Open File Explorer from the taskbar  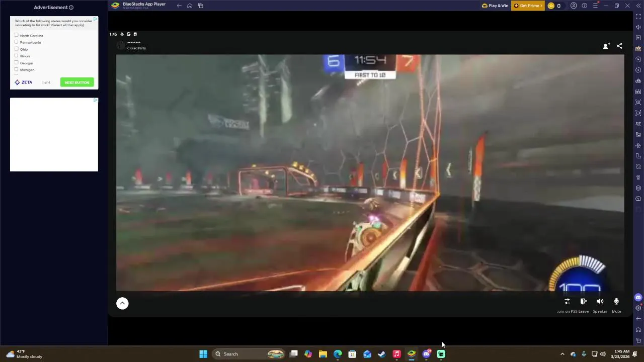[323, 354]
